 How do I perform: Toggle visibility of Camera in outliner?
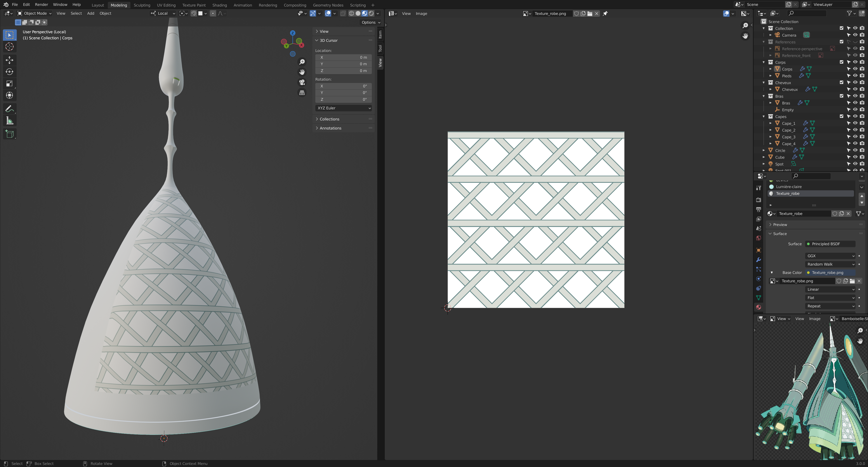tap(855, 35)
